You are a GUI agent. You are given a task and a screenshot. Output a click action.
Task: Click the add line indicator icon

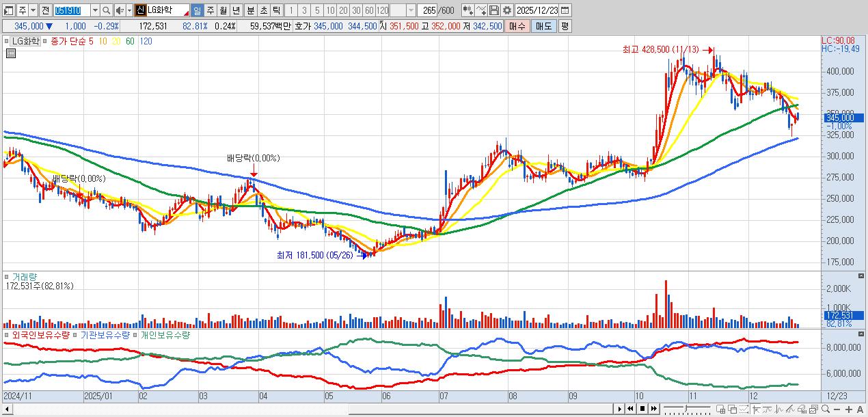481,10
